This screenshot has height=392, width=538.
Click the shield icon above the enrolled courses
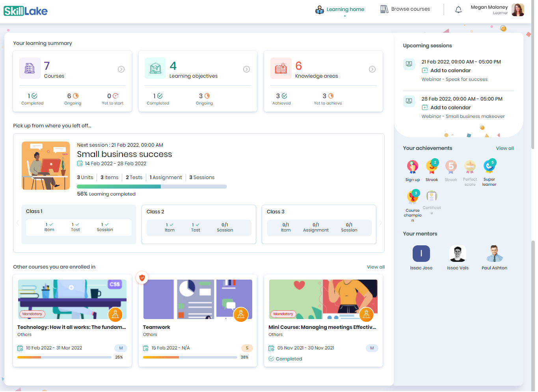142,278
